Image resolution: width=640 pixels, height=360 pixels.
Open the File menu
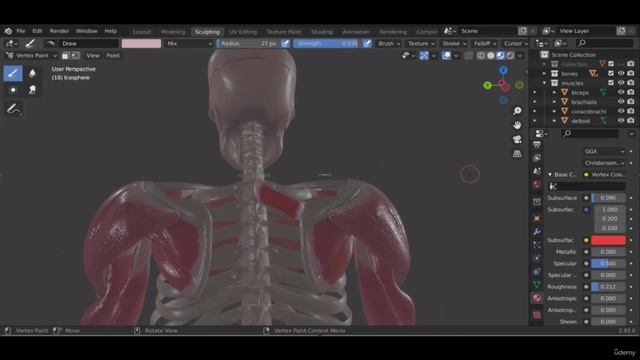point(21,31)
